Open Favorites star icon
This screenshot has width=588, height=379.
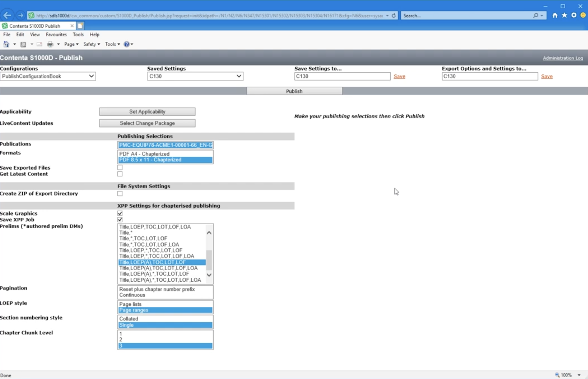pos(564,16)
